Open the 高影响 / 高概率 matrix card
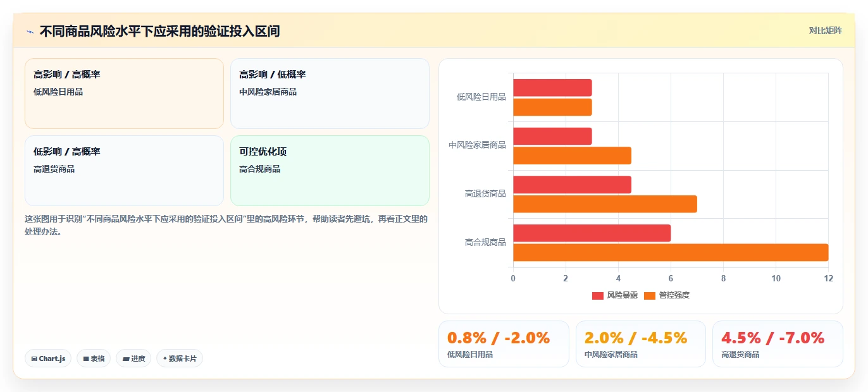The image size is (868, 392). (x=124, y=94)
